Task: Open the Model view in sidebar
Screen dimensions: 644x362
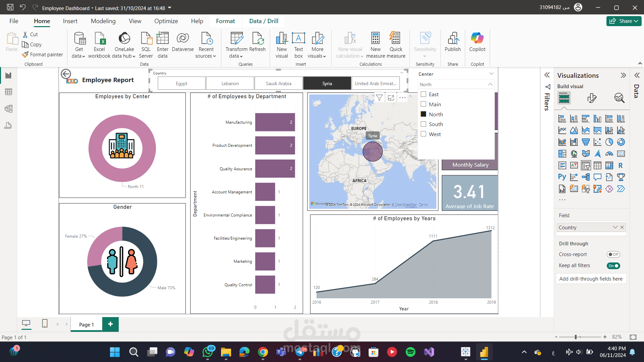Action: pyautogui.click(x=8, y=109)
